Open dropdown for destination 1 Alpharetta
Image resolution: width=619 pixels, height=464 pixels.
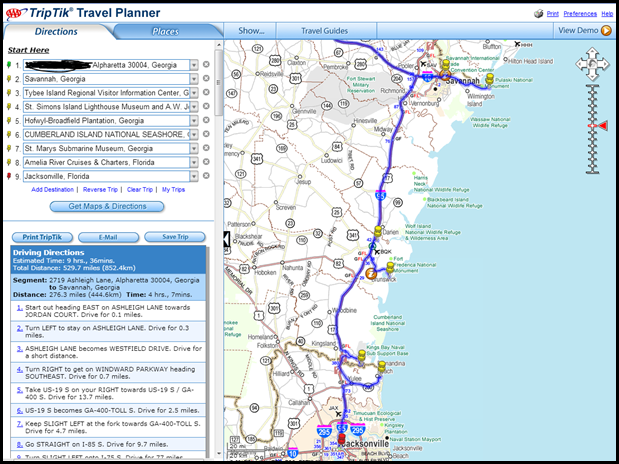[194, 65]
